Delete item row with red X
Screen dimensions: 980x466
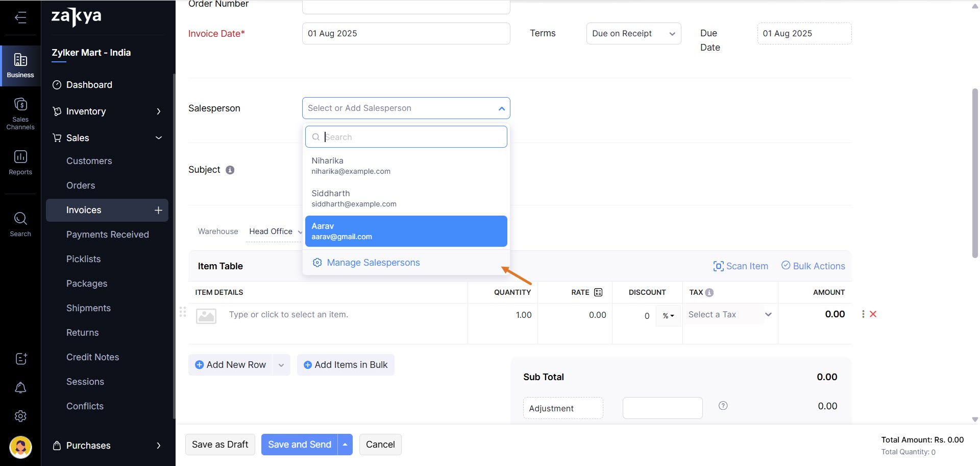(x=873, y=314)
